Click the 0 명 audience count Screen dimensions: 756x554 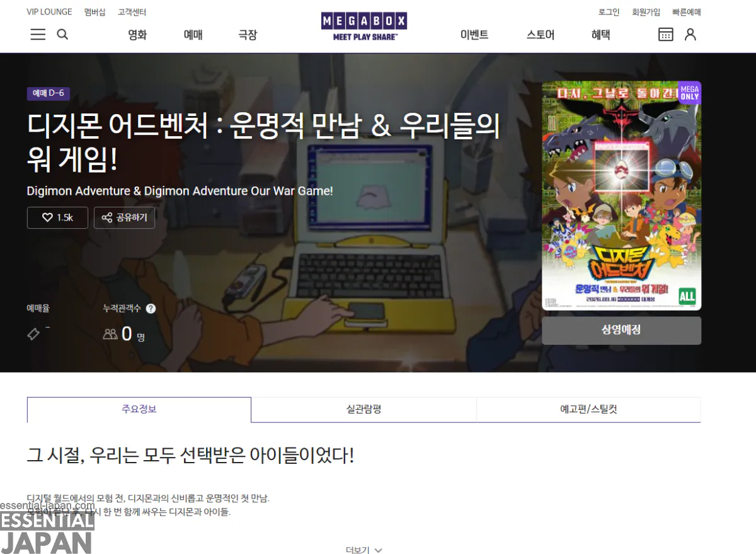coord(132,334)
